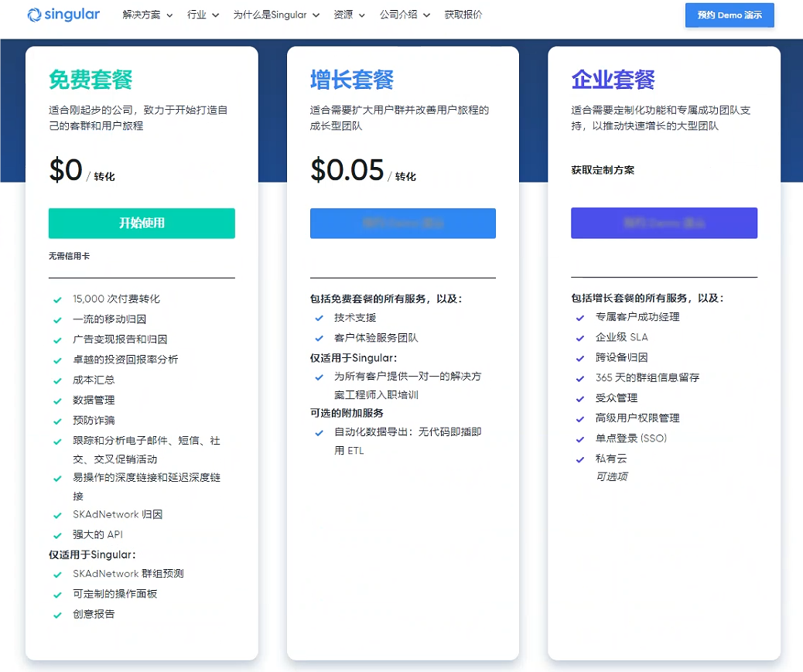Viewport: 803px width, 672px height.
Task: Click checkmark beside 可定制的操作面板
Action: [57, 595]
